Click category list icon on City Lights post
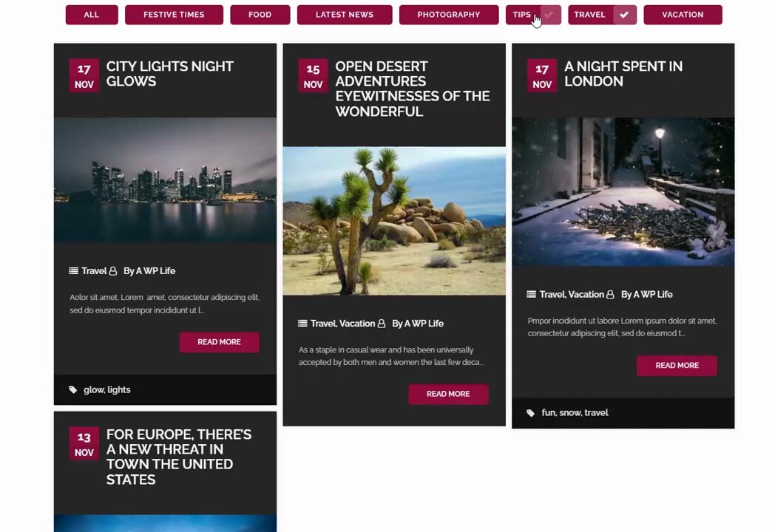Screen dimensions: 775x532 coord(74,270)
